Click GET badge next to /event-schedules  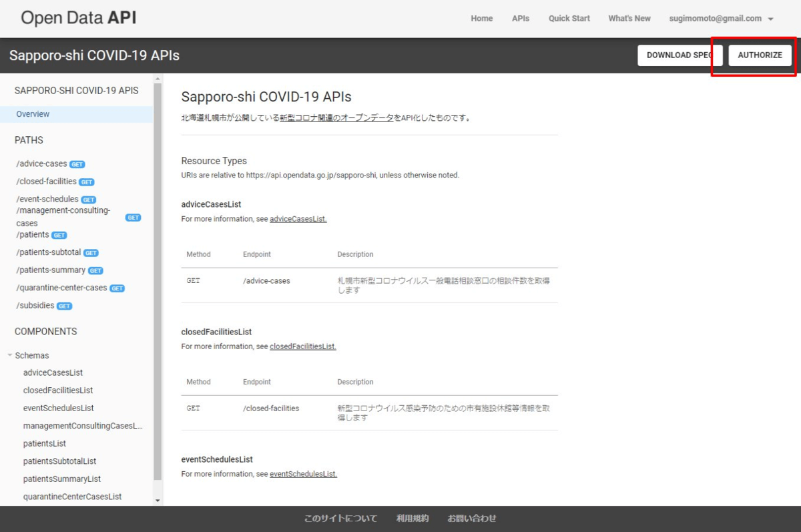click(x=89, y=200)
